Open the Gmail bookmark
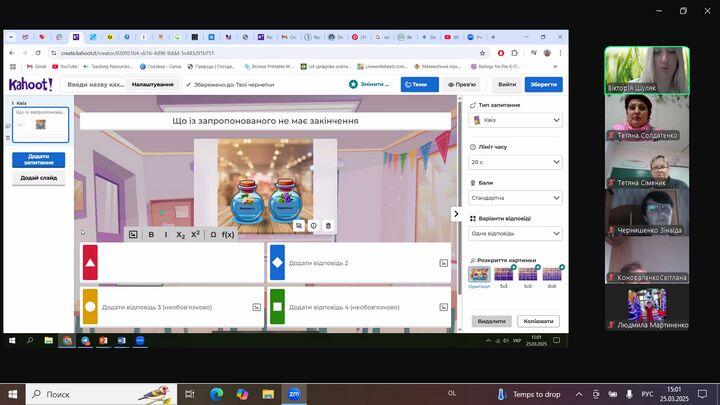The image size is (720, 405). (37, 67)
